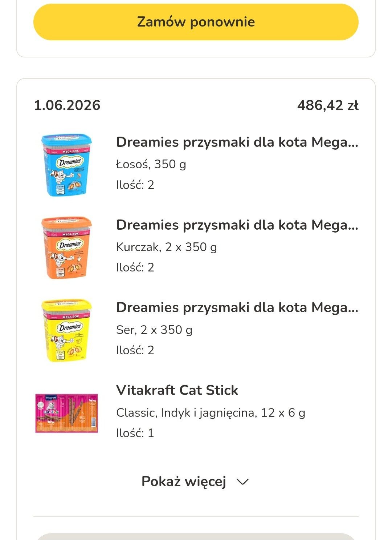392x540 pixels.
Task: Click the chevron next to Pokaż więcej
Action: coord(242,482)
